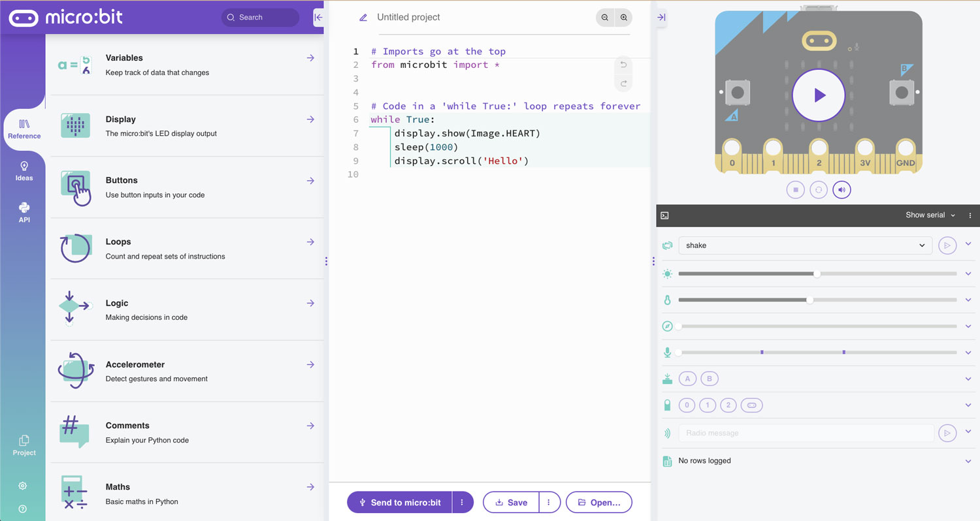Click the Send to micro:bit button

point(399,503)
